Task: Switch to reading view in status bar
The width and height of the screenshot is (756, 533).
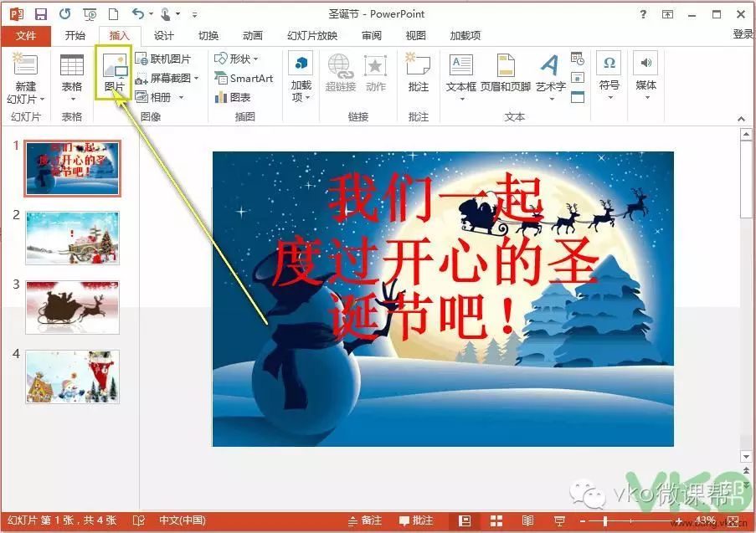Action: (x=525, y=520)
